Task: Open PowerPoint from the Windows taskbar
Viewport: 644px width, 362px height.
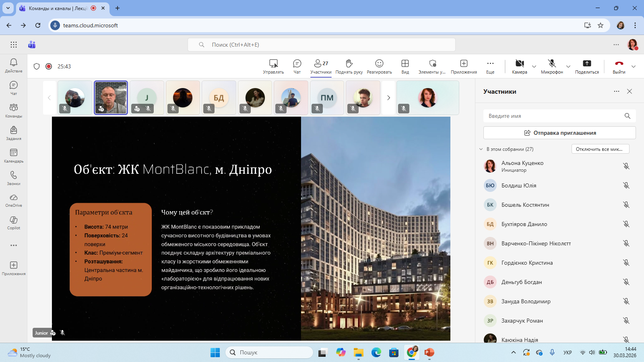Action: tap(429, 353)
